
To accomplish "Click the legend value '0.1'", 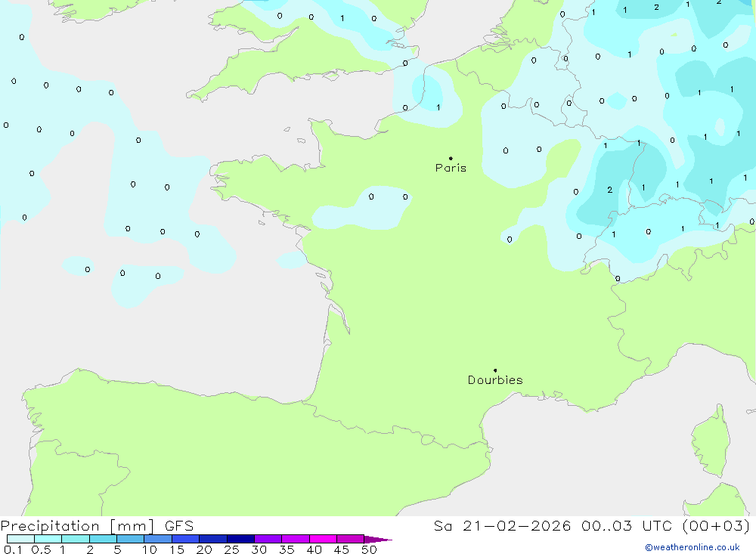I will [x=13, y=549].
